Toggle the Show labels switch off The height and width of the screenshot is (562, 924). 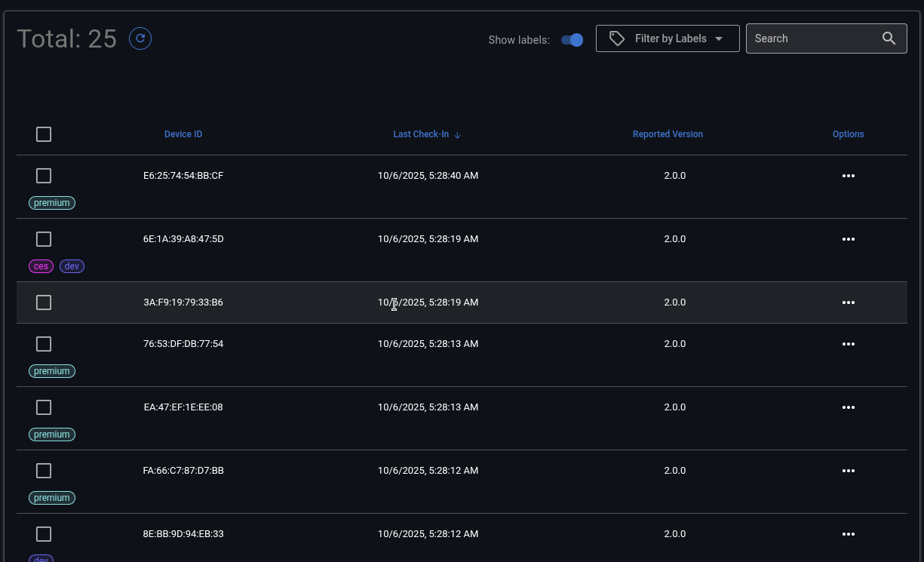click(573, 40)
